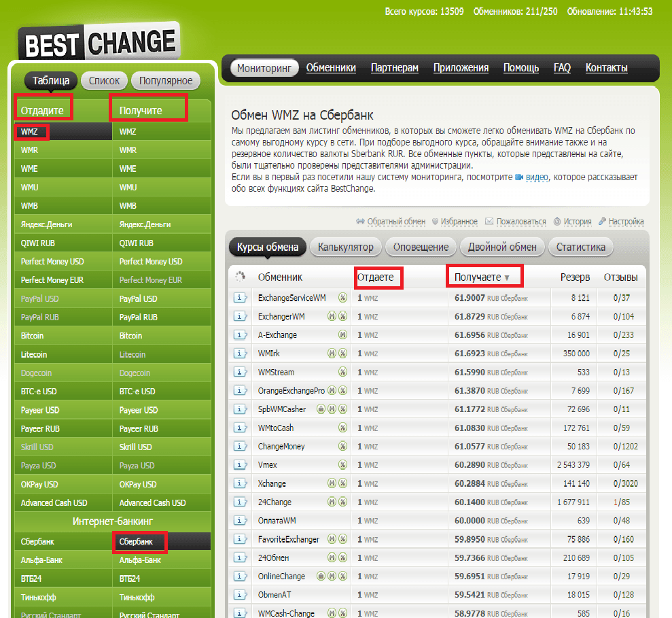This screenshot has width=672, height=618.
Task: Open info icon for WMtoCash row
Action: [240, 428]
